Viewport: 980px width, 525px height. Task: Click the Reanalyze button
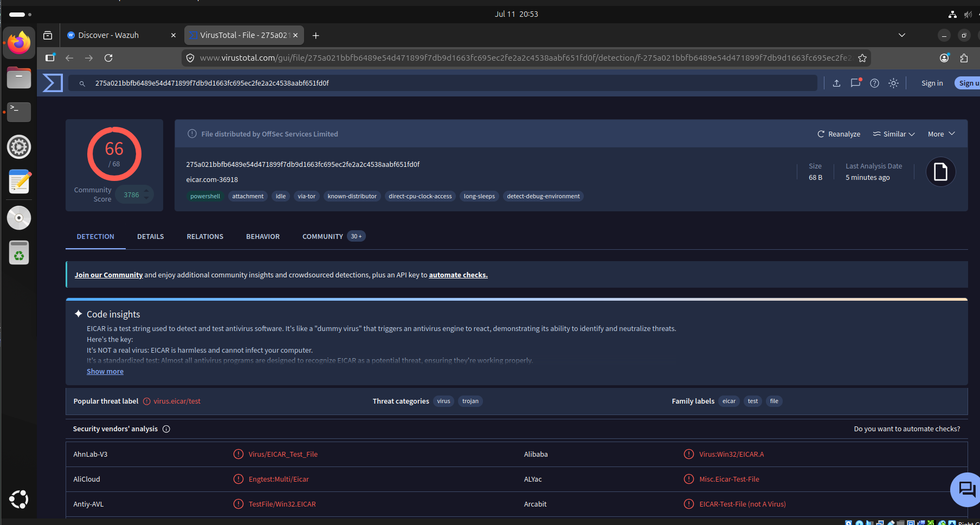pyautogui.click(x=839, y=134)
